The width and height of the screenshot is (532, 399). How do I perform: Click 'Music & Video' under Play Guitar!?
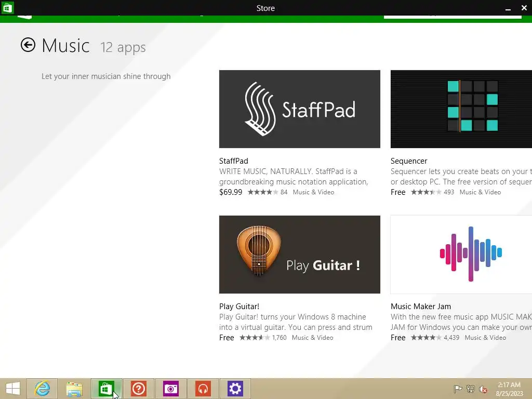[312, 338]
